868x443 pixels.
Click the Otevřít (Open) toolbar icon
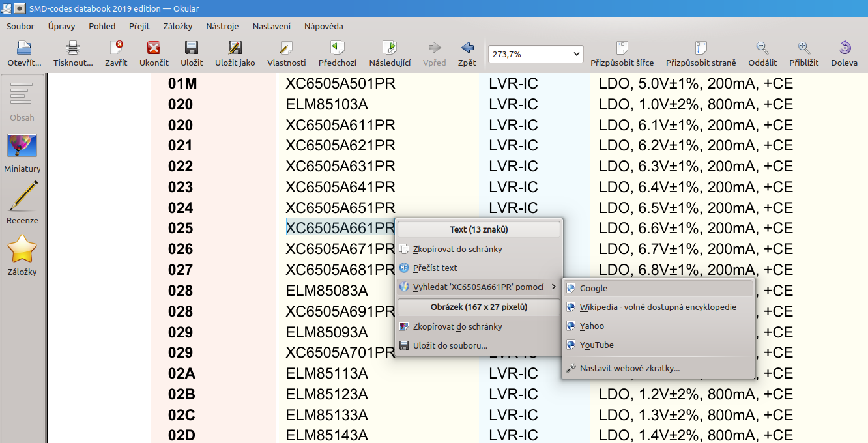[24, 48]
